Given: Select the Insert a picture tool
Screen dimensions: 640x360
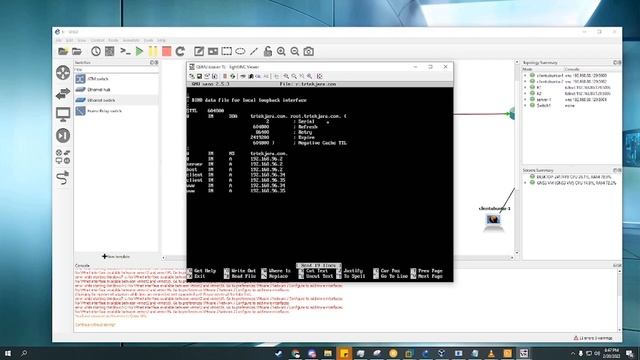Looking at the screenshot, I should pos(213,51).
